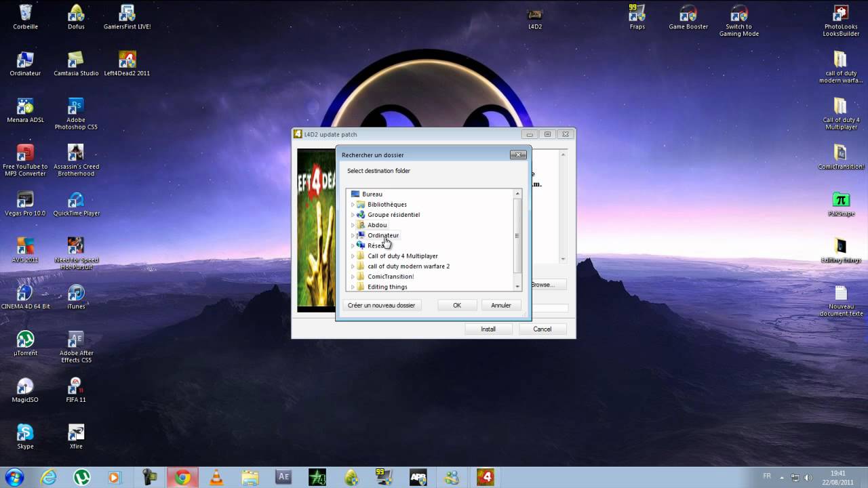Expand the Groupe résidentiel node arrow

point(353,215)
